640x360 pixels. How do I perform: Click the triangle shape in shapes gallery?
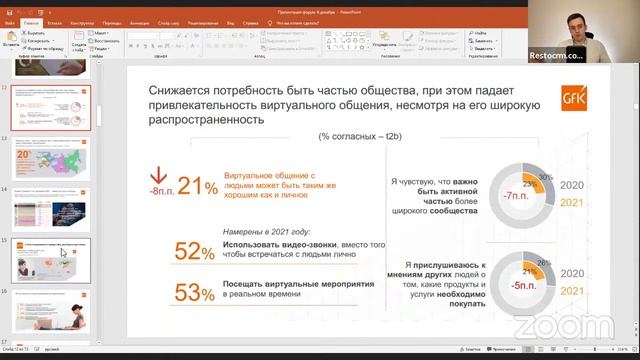coord(329,40)
